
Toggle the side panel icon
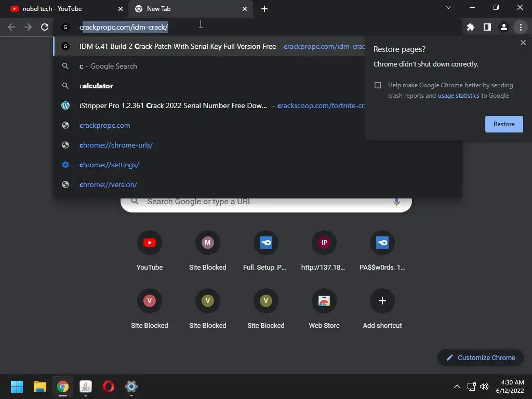(487, 27)
